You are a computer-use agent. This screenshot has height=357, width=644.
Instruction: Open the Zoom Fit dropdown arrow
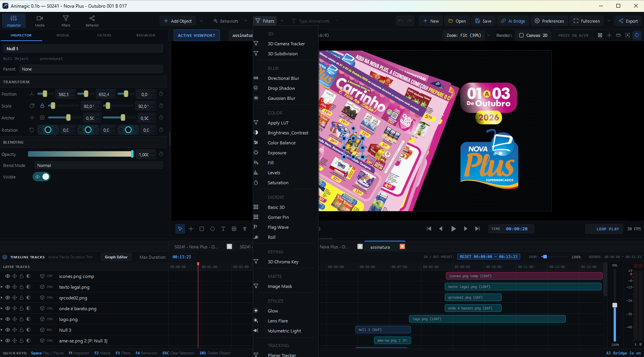pos(488,35)
